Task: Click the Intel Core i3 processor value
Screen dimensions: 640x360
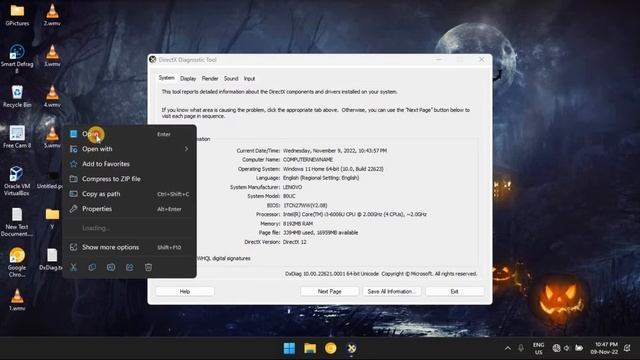Action: [x=355, y=214]
